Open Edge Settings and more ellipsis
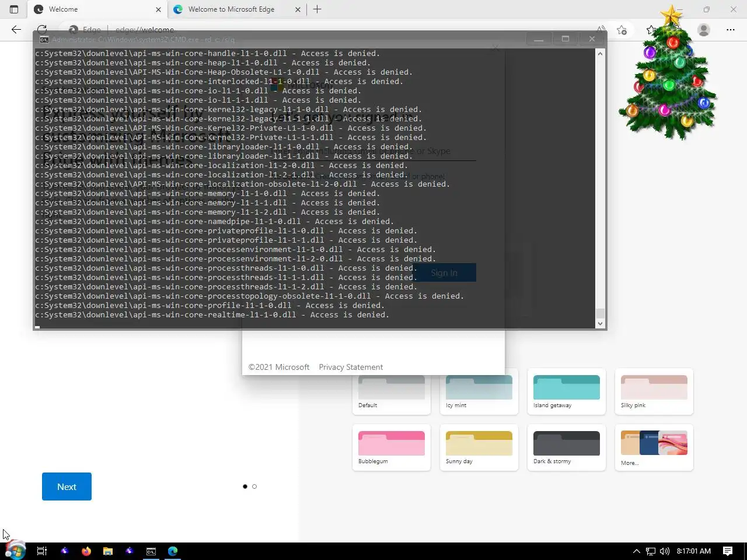Viewport: 747px width, 560px height. point(731,30)
